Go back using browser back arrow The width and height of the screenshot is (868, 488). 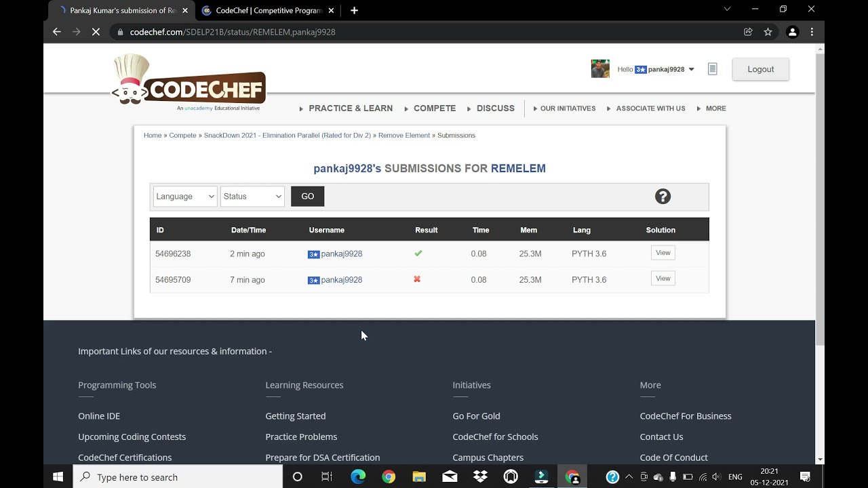[x=57, y=32]
